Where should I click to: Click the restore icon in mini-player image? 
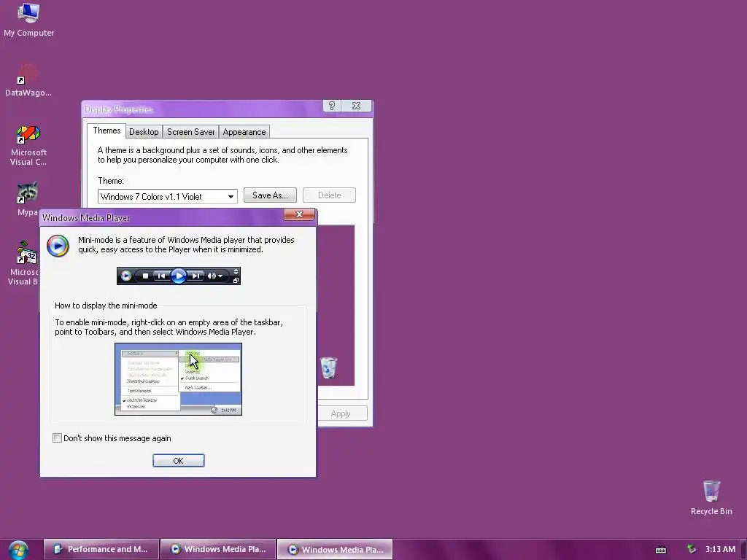[236, 281]
